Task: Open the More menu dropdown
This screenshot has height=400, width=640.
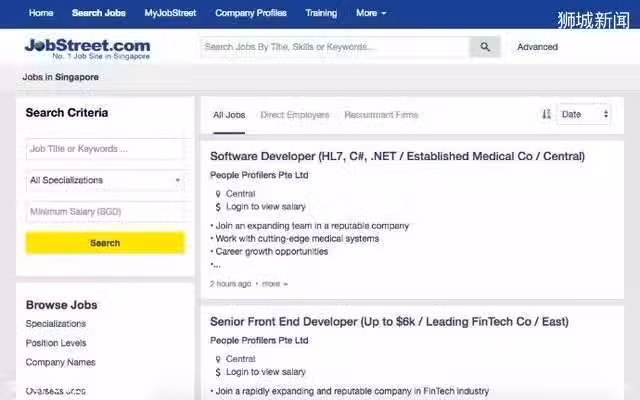Action: click(x=371, y=13)
